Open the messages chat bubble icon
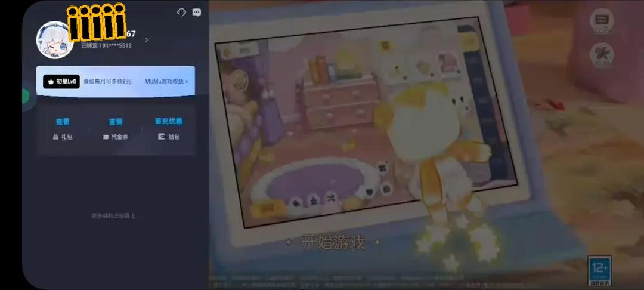The height and width of the screenshot is (290, 644). click(x=197, y=13)
